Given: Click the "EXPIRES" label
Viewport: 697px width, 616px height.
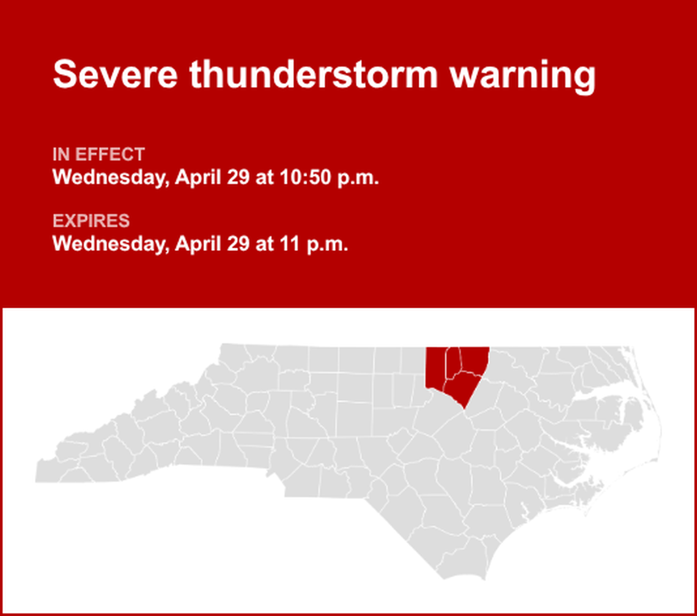Looking at the screenshot, I should [91, 221].
